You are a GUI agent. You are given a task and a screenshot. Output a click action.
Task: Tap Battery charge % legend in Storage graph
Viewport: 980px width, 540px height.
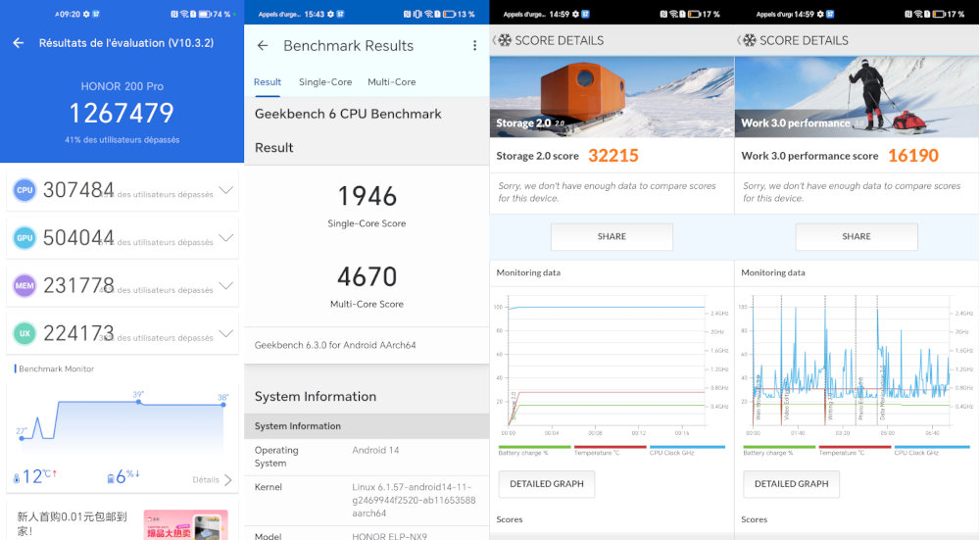534,450
